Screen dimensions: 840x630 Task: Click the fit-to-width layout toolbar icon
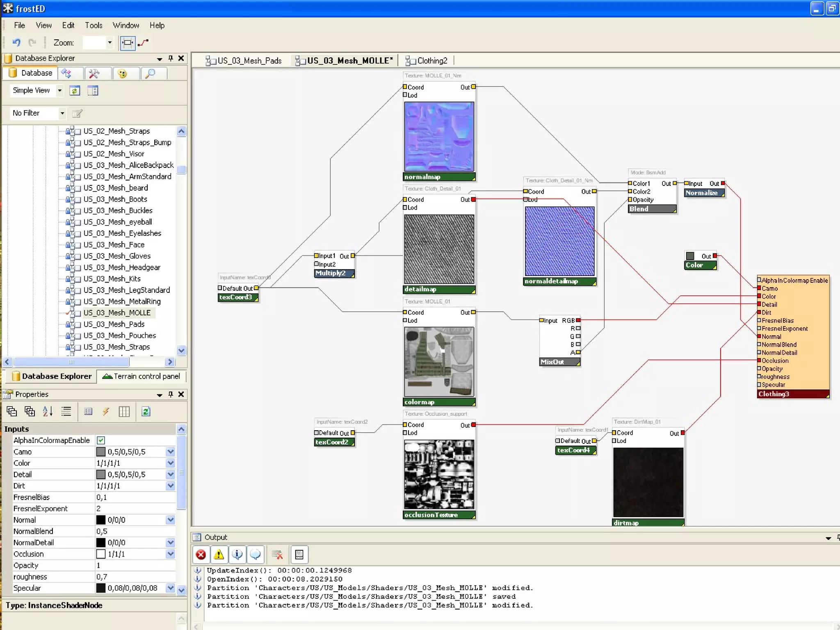(128, 42)
